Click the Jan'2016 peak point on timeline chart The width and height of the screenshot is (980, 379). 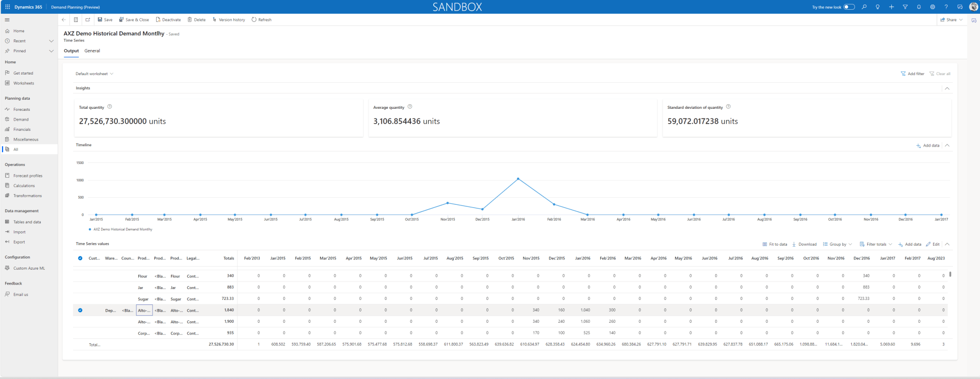click(x=518, y=179)
